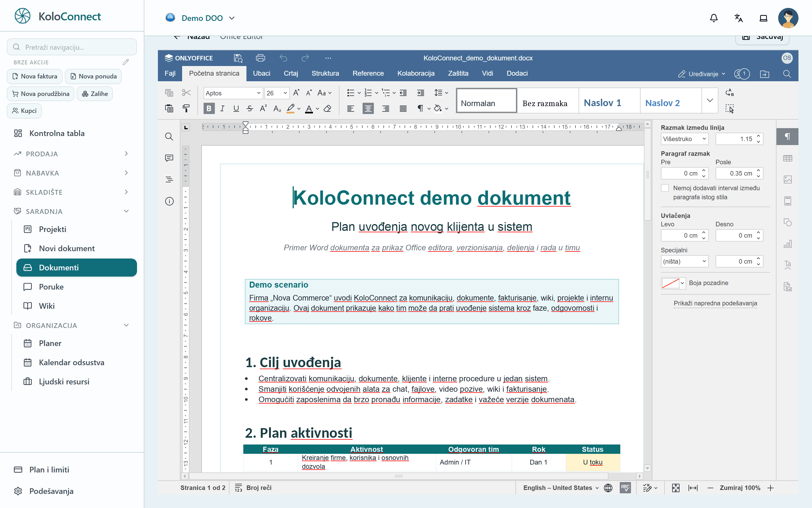Apply the font color swatch

pos(309,109)
